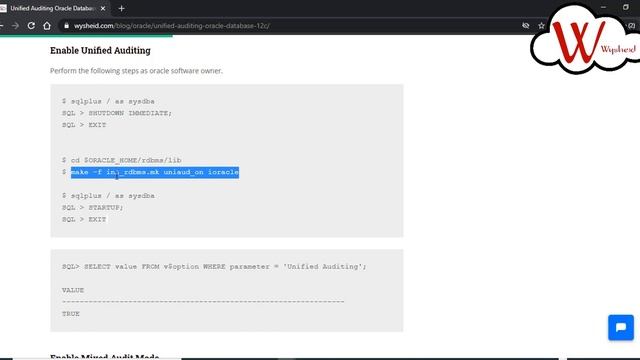Restore down the browser window
The height and width of the screenshot is (360, 640).
(625, 7)
